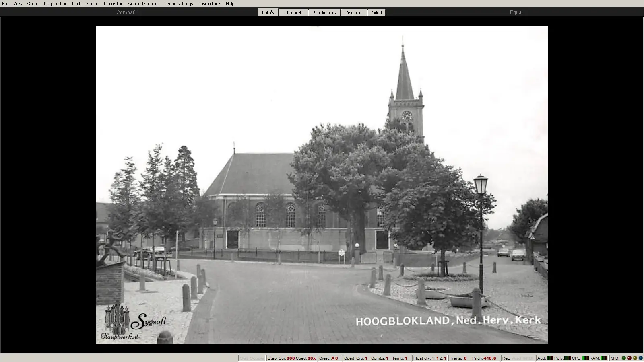Switch to the Schakelaars tab
The width and height of the screenshot is (644, 362).
coord(324,13)
